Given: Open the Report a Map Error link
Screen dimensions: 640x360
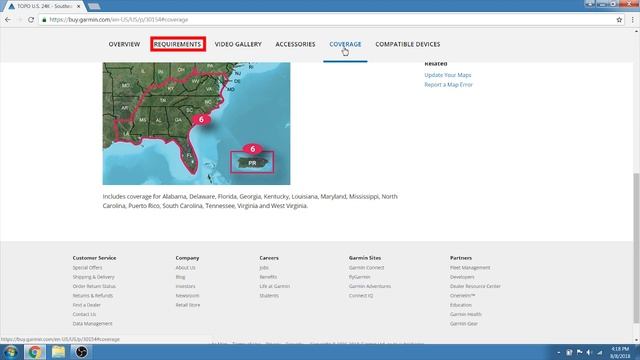Looking at the screenshot, I should click(x=448, y=84).
